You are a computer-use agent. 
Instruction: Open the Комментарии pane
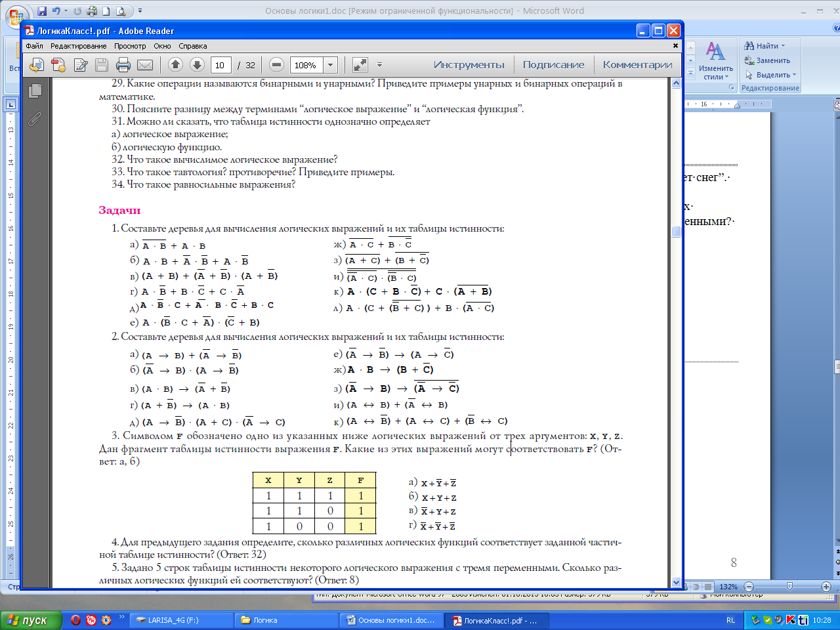pos(637,64)
